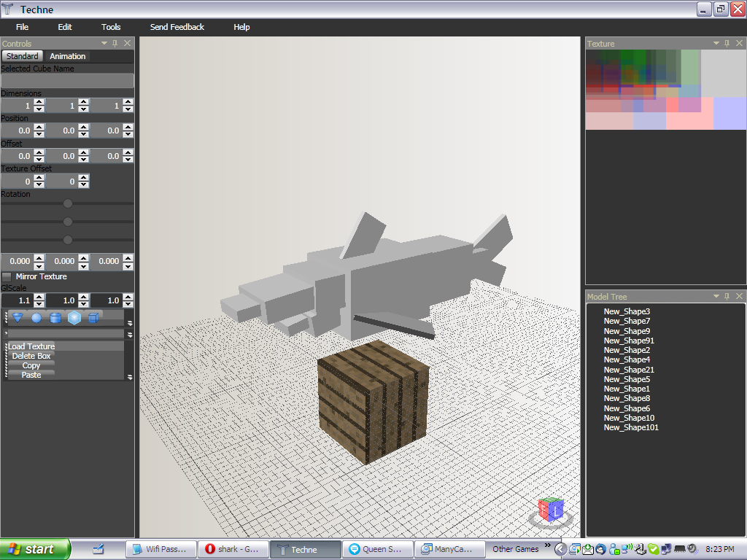This screenshot has height=560, width=747.
Task: Click the Delete Box button
Action: (x=31, y=355)
